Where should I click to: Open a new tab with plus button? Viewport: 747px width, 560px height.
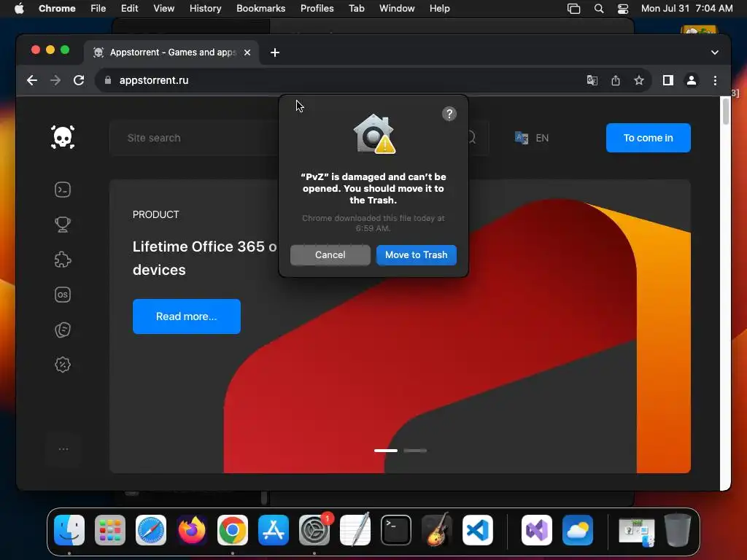(x=275, y=52)
